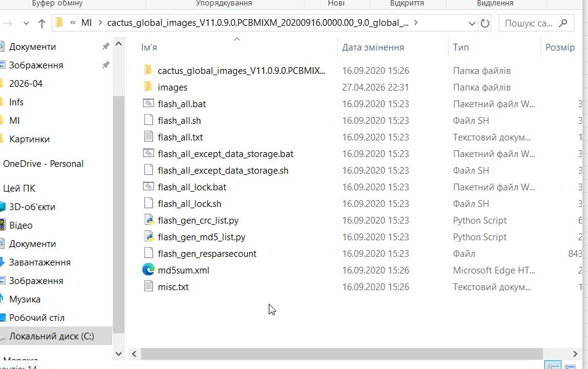Screen dimensions: 588x369
Task: Select flash_all_lock.bat file icon
Action: pyautogui.click(x=149, y=187)
